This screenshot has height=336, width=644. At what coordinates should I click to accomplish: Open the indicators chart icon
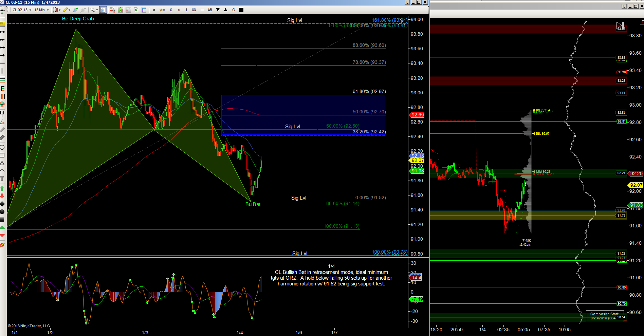coord(128,10)
